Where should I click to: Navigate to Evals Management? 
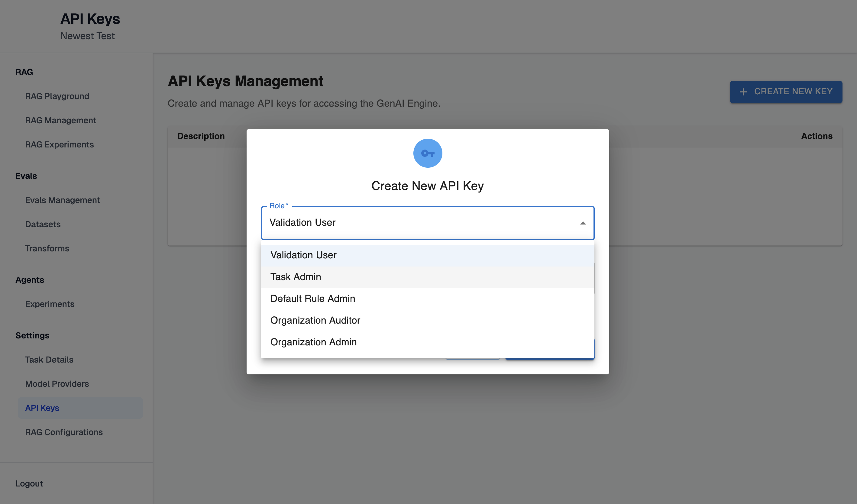63,200
